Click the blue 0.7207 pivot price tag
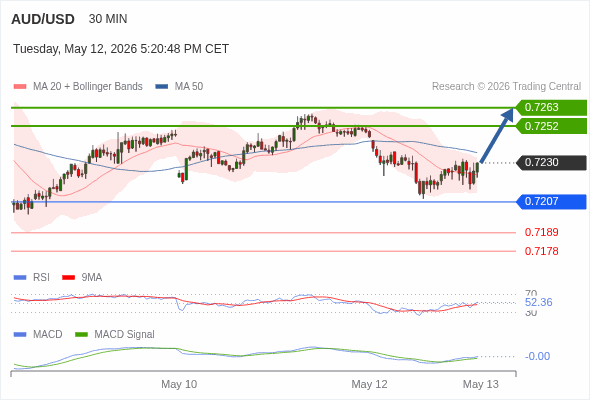 click(x=551, y=202)
